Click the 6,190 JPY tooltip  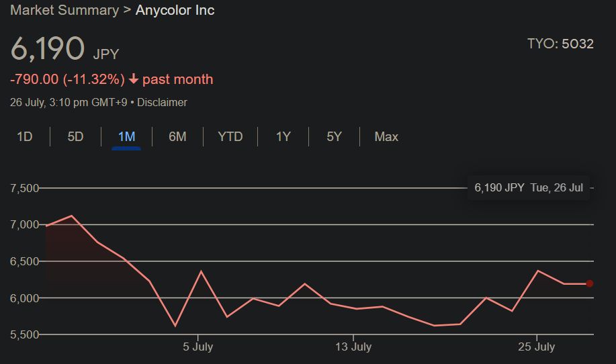tap(529, 187)
